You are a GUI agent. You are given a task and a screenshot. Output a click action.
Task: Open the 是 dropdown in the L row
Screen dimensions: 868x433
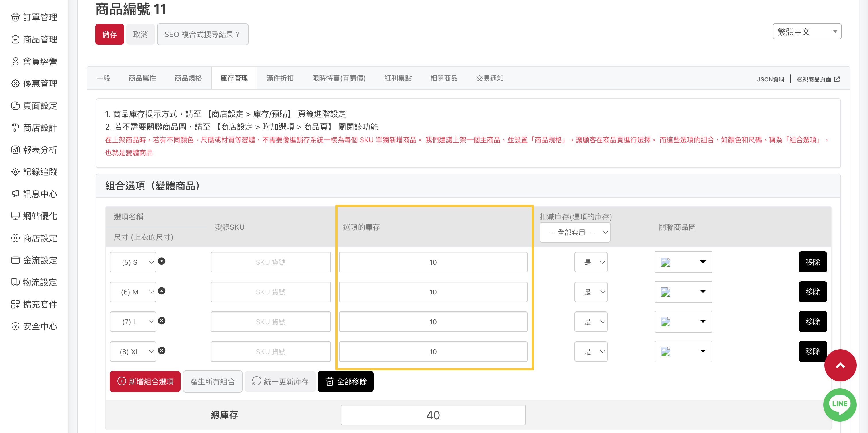[x=591, y=321]
